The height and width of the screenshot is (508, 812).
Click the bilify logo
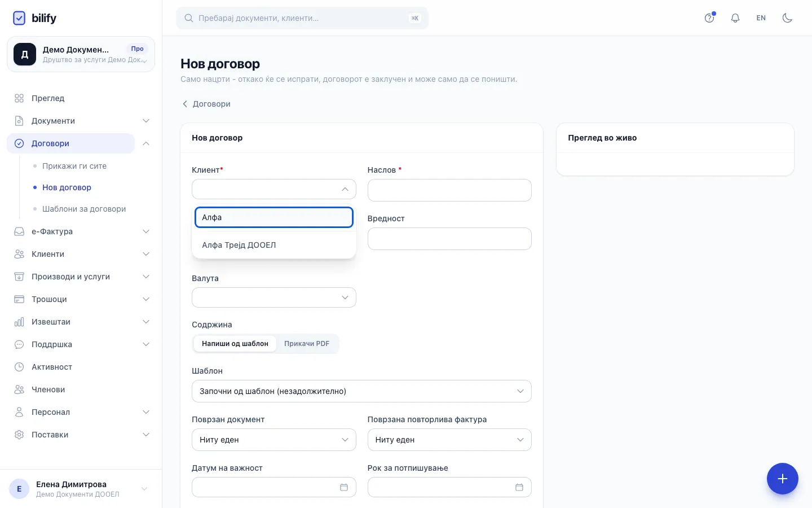click(34, 18)
